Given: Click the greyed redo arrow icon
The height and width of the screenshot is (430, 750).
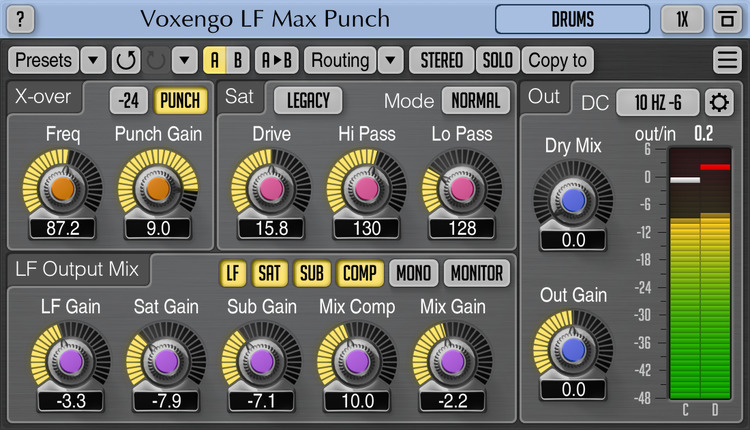Looking at the screenshot, I should pyautogui.click(x=156, y=60).
